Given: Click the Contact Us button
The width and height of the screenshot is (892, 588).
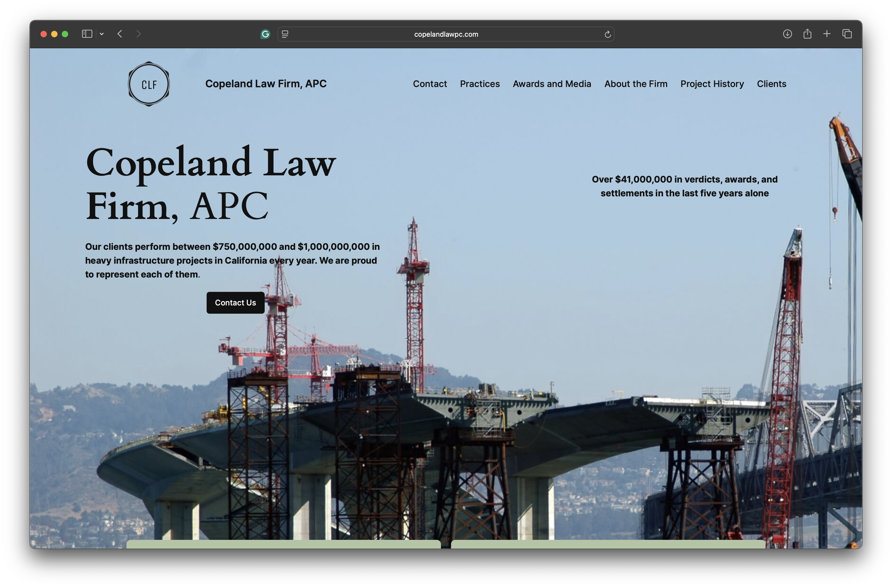Looking at the screenshot, I should (235, 303).
